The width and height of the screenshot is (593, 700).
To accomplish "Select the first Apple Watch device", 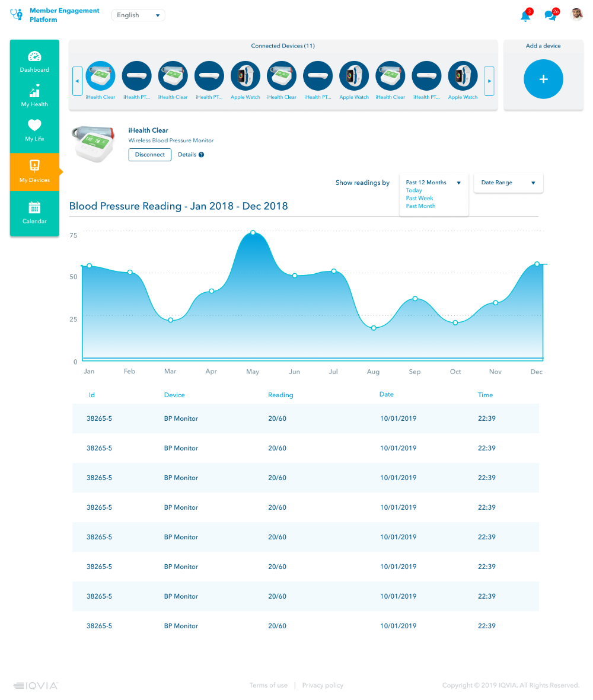I will tap(246, 76).
